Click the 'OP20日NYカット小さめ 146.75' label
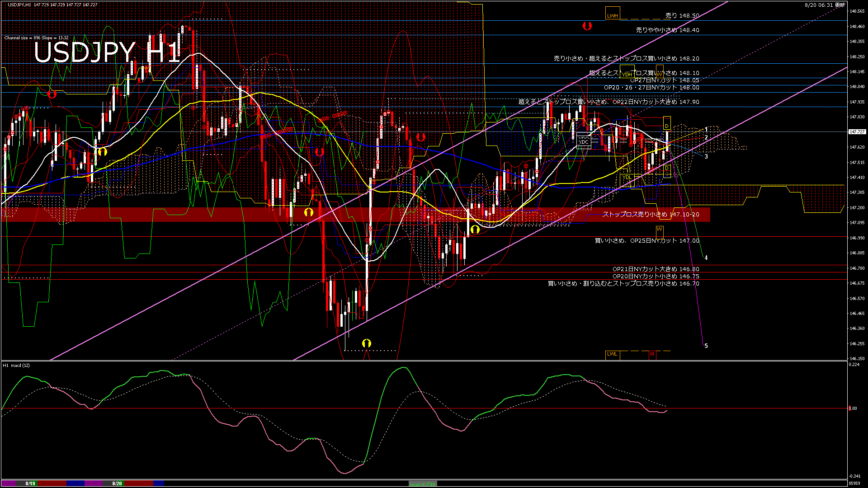The image size is (868, 488). (656, 276)
